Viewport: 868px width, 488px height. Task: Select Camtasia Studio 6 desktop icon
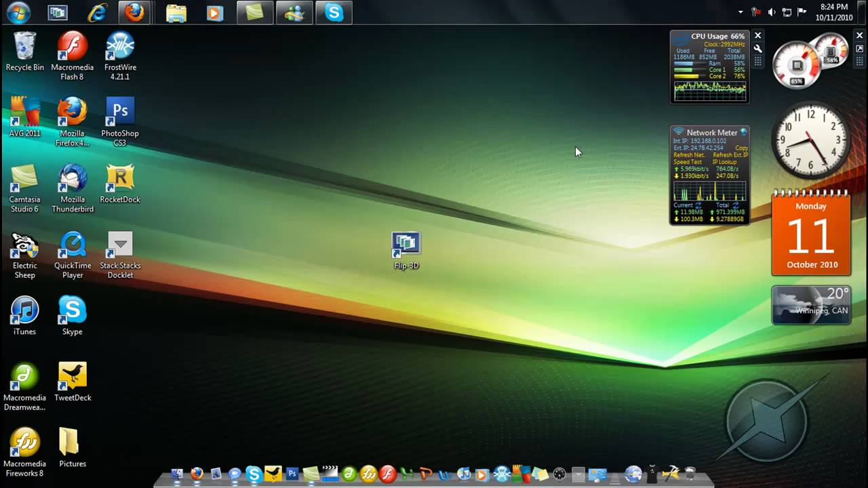pyautogui.click(x=24, y=188)
